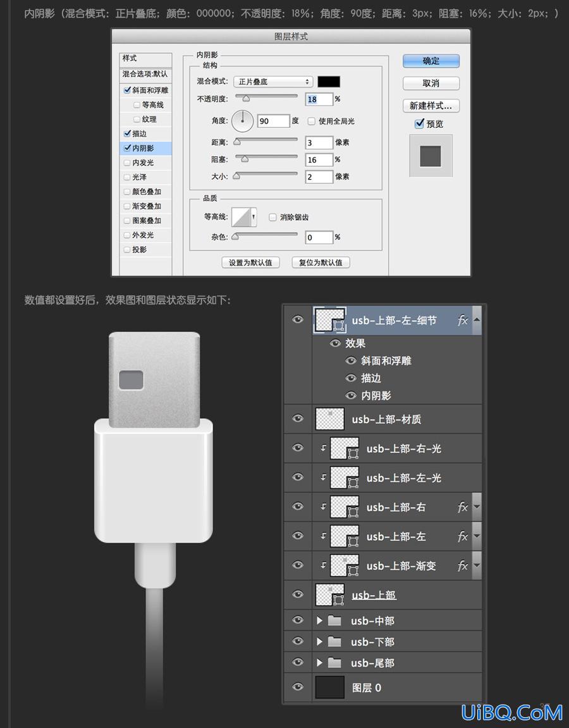The width and height of the screenshot is (569, 728).
Task: Enable the 投影 checkbox
Action: pos(127,249)
